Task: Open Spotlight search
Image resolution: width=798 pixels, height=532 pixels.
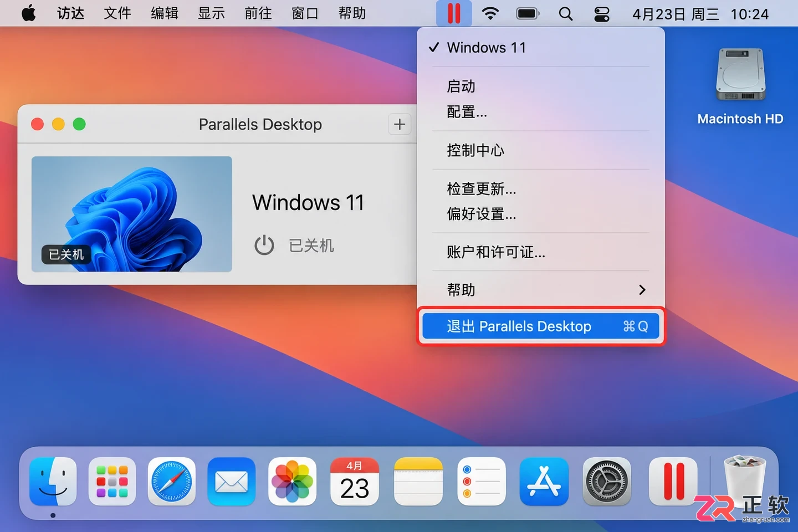Action: pos(565,13)
